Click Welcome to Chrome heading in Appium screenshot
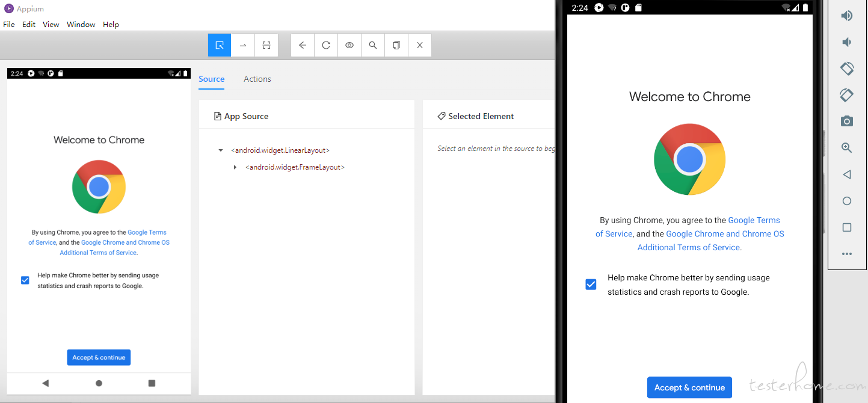 click(x=99, y=140)
